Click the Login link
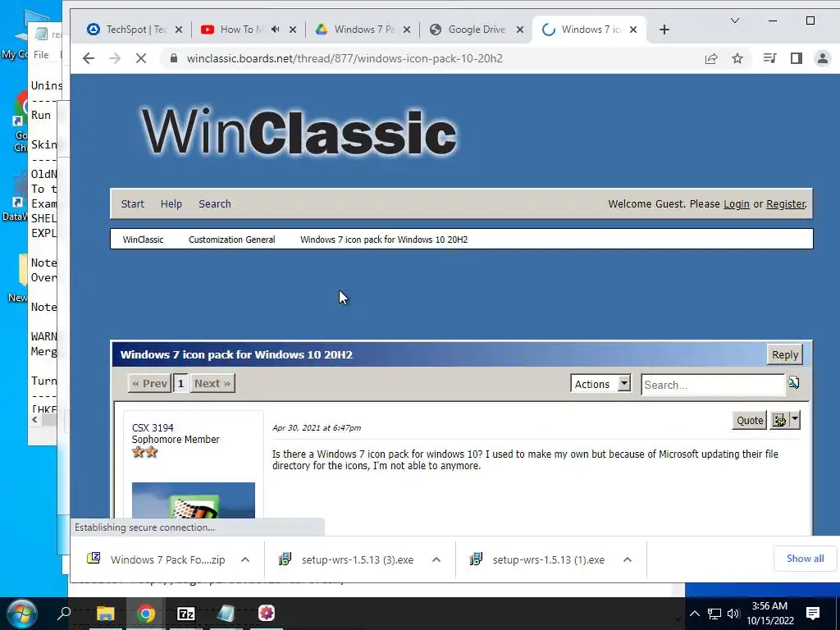Image resolution: width=840 pixels, height=630 pixels. coord(737,203)
